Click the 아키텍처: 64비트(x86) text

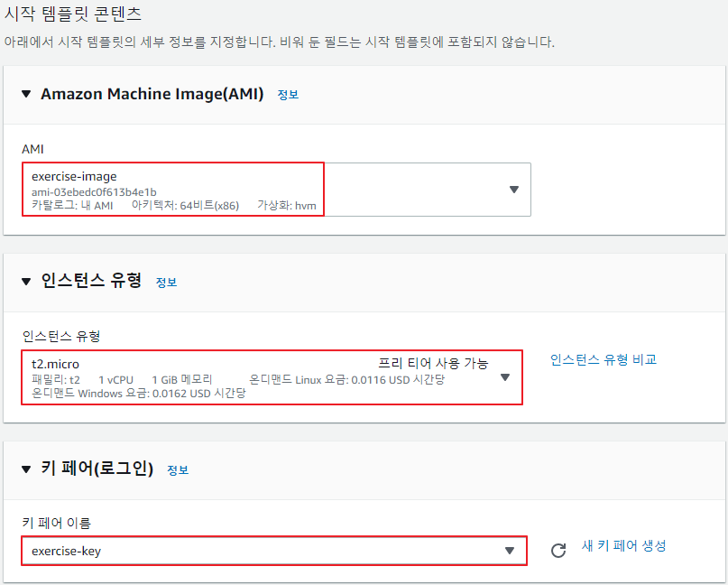pyautogui.click(x=185, y=205)
